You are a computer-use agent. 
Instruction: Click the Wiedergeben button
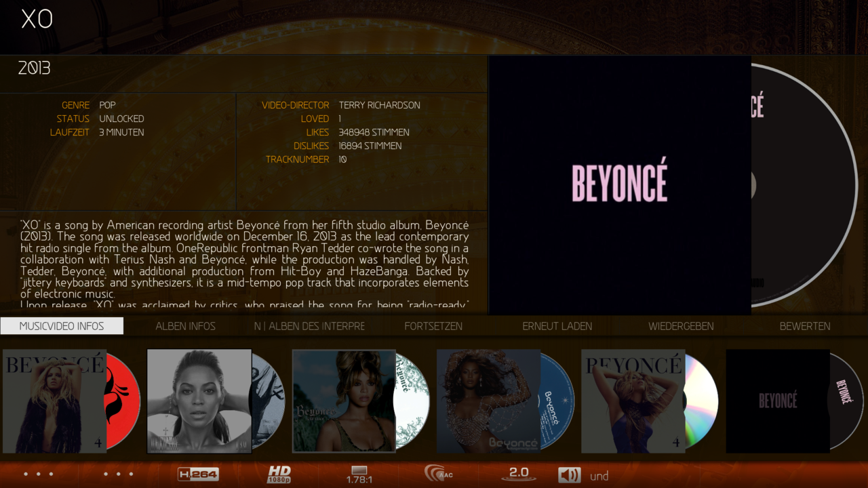pyautogui.click(x=681, y=326)
